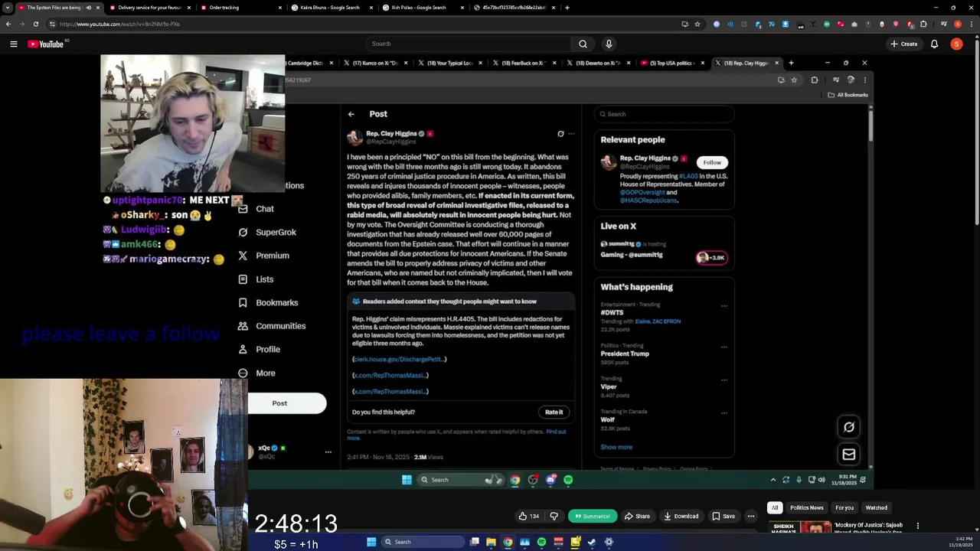The height and width of the screenshot is (551, 980).
Task: Save the video to a playlist
Action: pyautogui.click(x=723, y=516)
